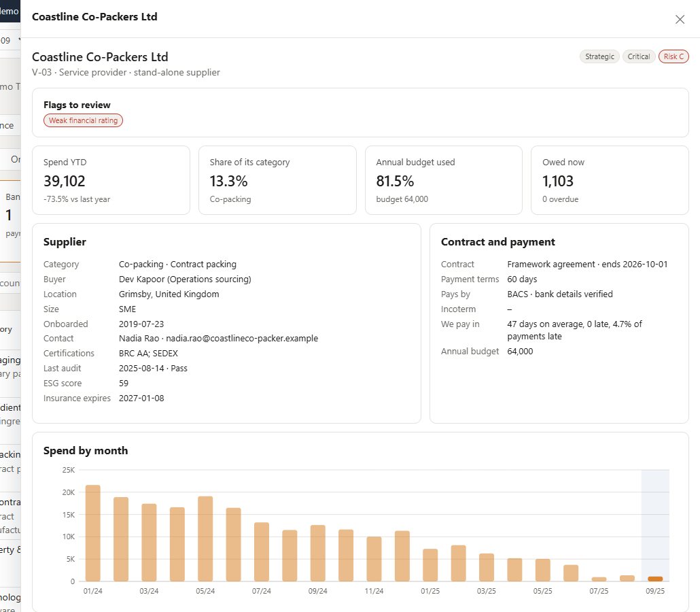Screen dimensions: 700x612
Task: Click the contact email nadia.rao@coastlineco-packer.example
Action: coord(242,339)
